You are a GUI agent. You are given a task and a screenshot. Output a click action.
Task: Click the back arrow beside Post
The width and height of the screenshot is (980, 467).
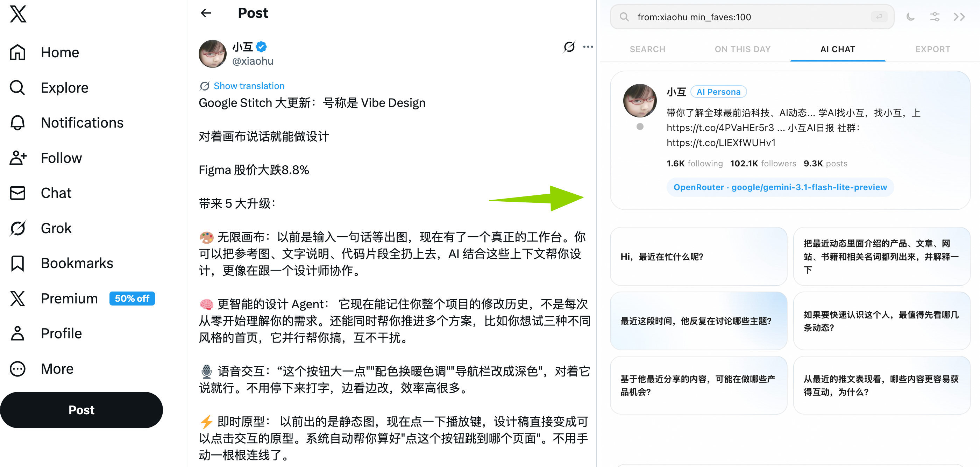click(x=206, y=13)
